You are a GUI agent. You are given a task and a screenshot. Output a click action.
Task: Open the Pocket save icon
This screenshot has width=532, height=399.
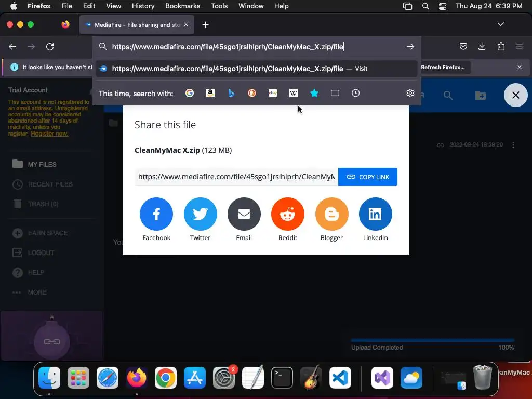tap(463, 46)
